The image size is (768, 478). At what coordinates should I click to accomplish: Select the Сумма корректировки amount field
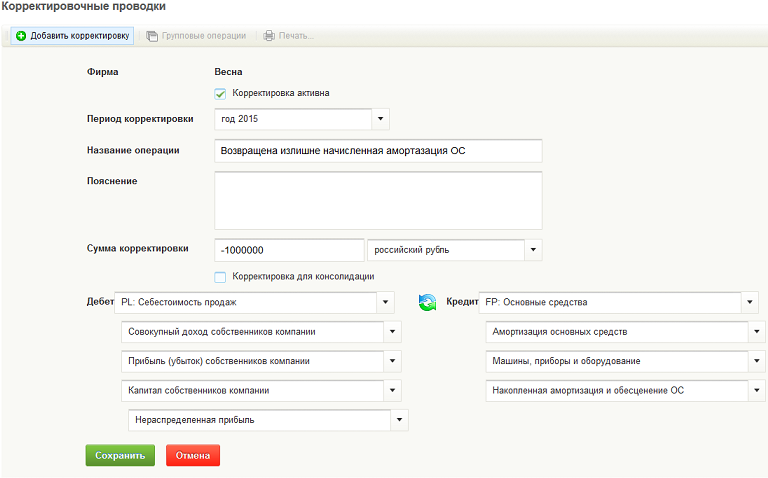[x=289, y=250]
